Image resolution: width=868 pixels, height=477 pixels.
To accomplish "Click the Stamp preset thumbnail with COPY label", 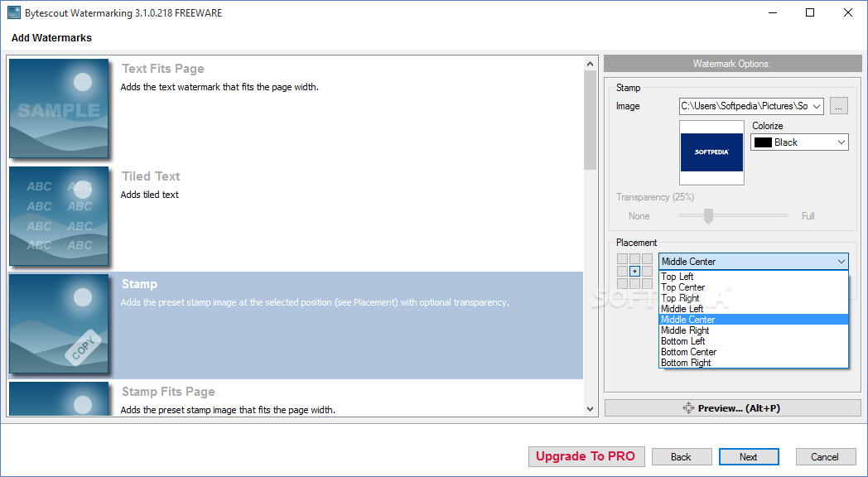I will pos(59,323).
